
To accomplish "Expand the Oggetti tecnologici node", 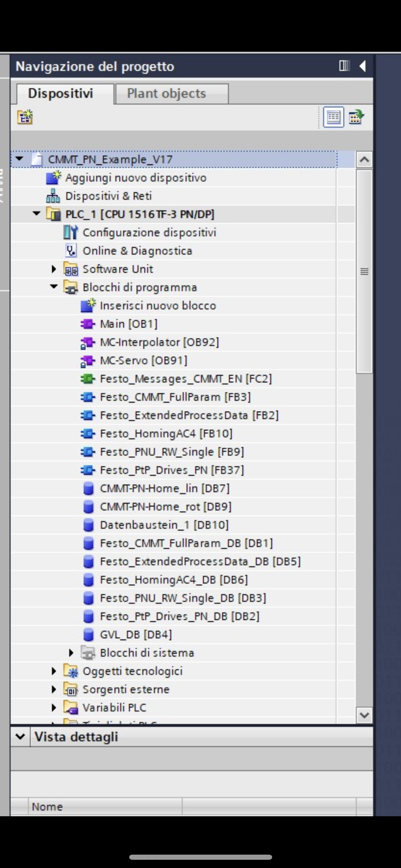I will 53,671.
